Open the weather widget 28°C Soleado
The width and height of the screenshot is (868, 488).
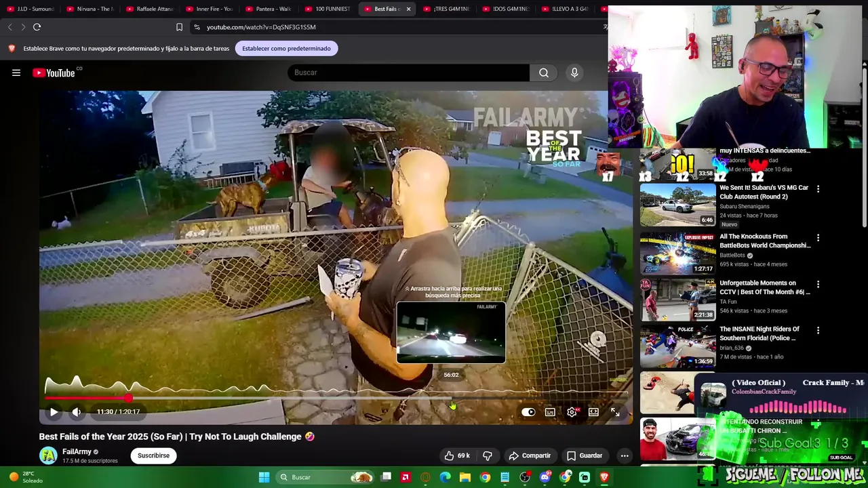(x=26, y=477)
